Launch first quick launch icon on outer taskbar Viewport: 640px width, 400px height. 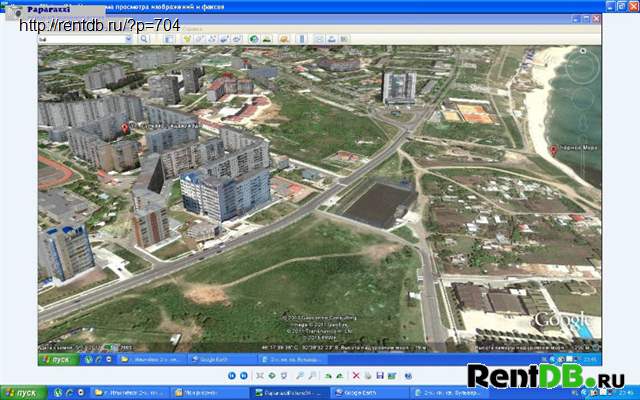(x=58, y=393)
